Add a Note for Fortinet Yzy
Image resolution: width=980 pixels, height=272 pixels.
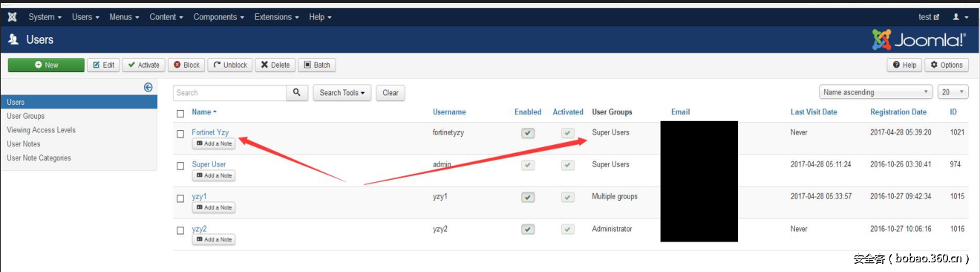point(214,143)
